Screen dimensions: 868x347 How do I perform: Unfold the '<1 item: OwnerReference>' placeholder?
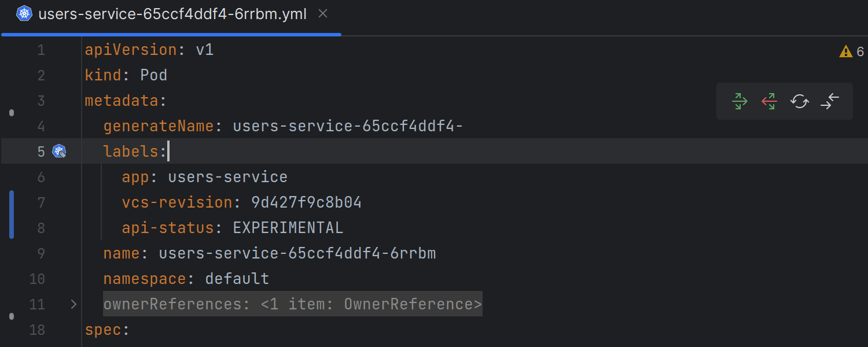pos(370,304)
